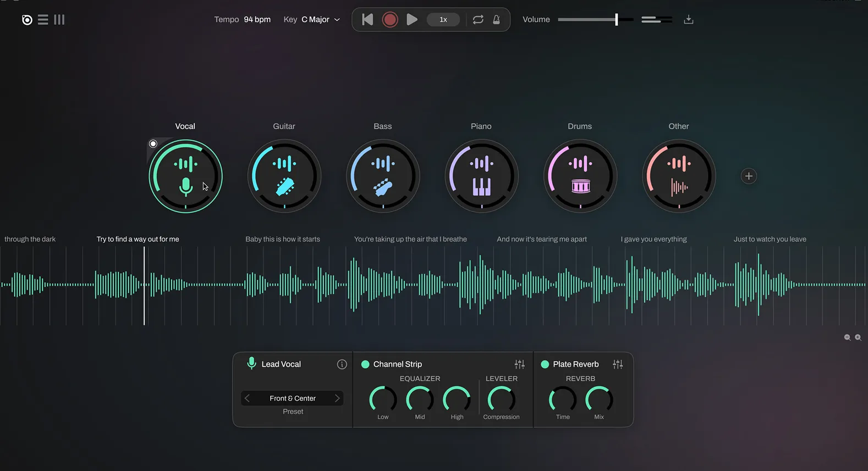This screenshot has width=868, height=471.
Task: Open Plate Reverb advanced settings sliders icon
Action: pyautogui.click(x=618, y=364)
